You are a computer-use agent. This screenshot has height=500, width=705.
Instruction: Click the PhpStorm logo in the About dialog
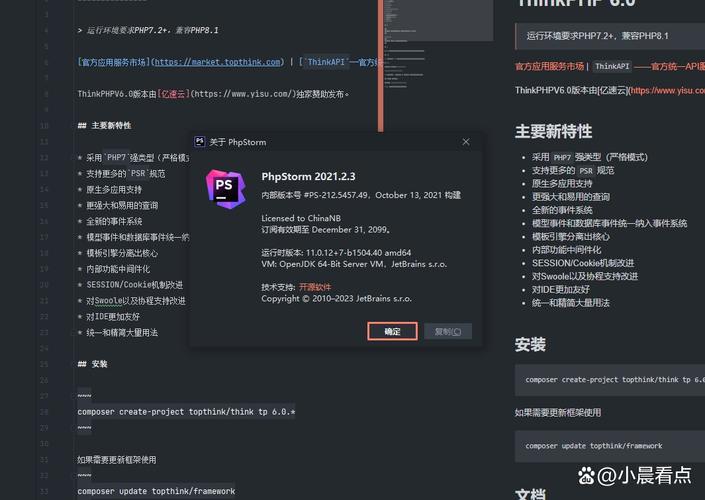tap(226, 189)
